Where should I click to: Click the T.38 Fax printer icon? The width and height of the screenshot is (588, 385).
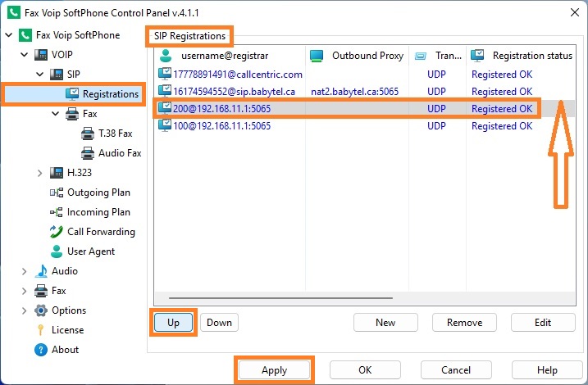(x=88, y=134)
